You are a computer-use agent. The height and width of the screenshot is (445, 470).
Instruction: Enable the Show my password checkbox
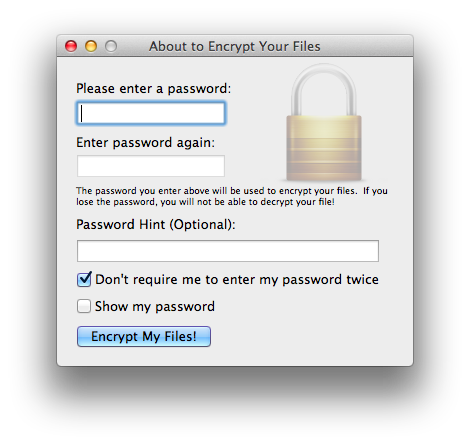pos(84,306)
